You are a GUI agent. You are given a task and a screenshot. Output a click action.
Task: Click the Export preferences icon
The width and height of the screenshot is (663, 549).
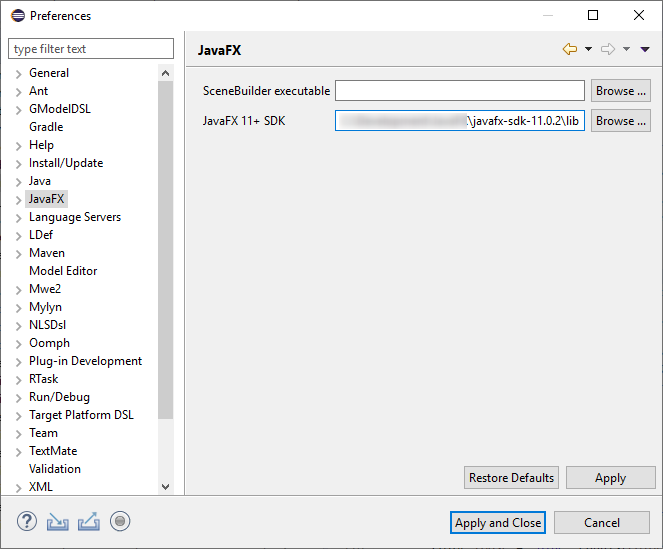pos(89,522)
